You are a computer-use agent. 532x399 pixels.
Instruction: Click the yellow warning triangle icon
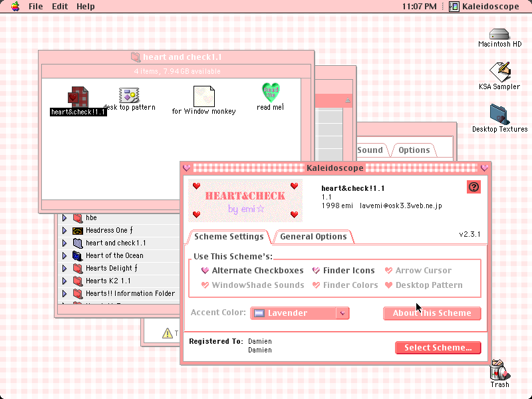(168, 333)
